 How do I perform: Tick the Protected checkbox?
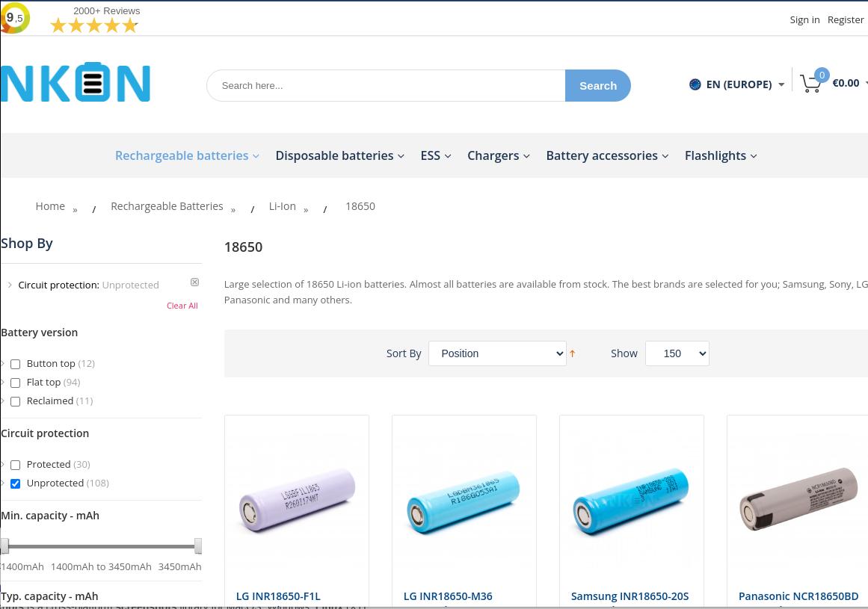coord(16,465)
